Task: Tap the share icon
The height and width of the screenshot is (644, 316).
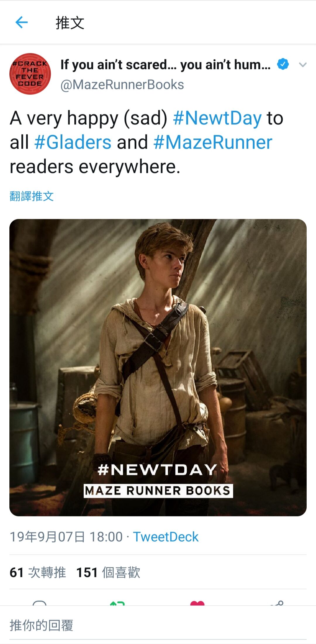Action: (276, 603)
